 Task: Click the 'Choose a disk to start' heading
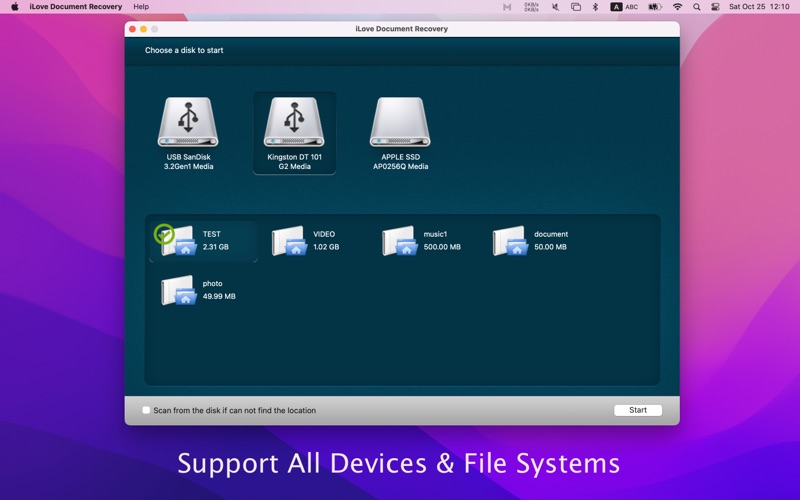click(x=184, y=50)
